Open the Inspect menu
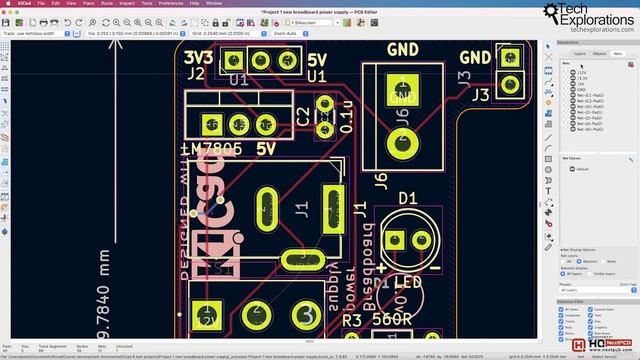 127,3
